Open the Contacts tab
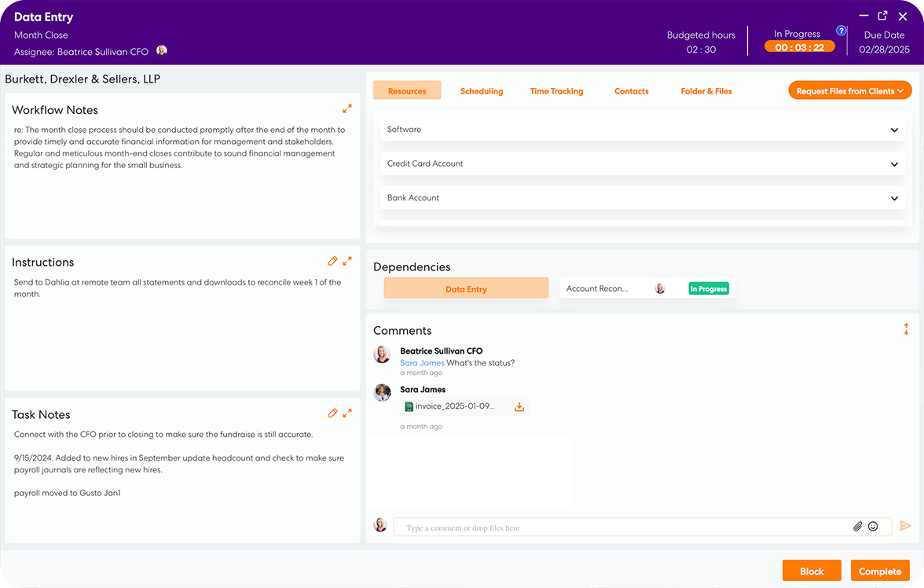The image size is (924, 588). coord(631,91)
